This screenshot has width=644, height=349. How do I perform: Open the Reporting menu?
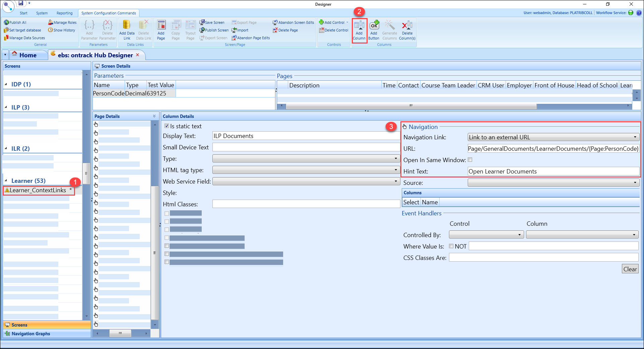click(64, 13)
